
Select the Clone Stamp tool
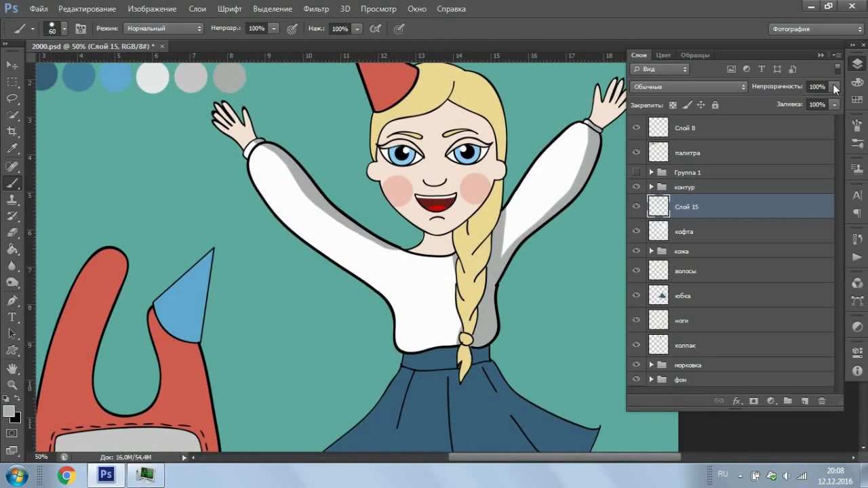click(12, 200)
